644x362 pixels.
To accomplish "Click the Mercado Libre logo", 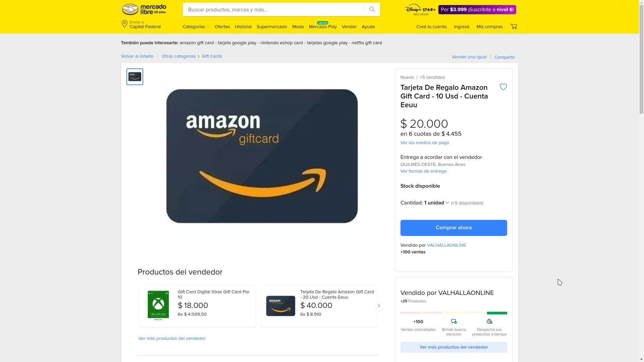I will pyautogui.click(x=144, y=9).
